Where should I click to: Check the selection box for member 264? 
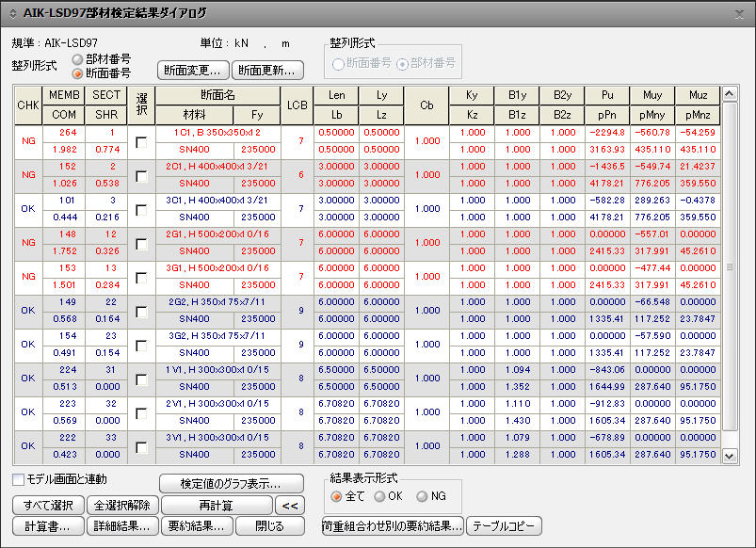[141, 142]
